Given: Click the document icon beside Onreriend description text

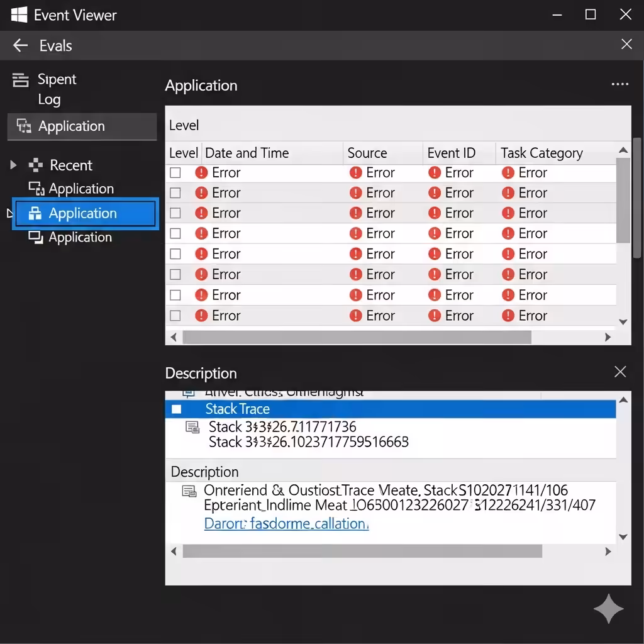Looking at the screenshot, I should [x=189, y=491].
